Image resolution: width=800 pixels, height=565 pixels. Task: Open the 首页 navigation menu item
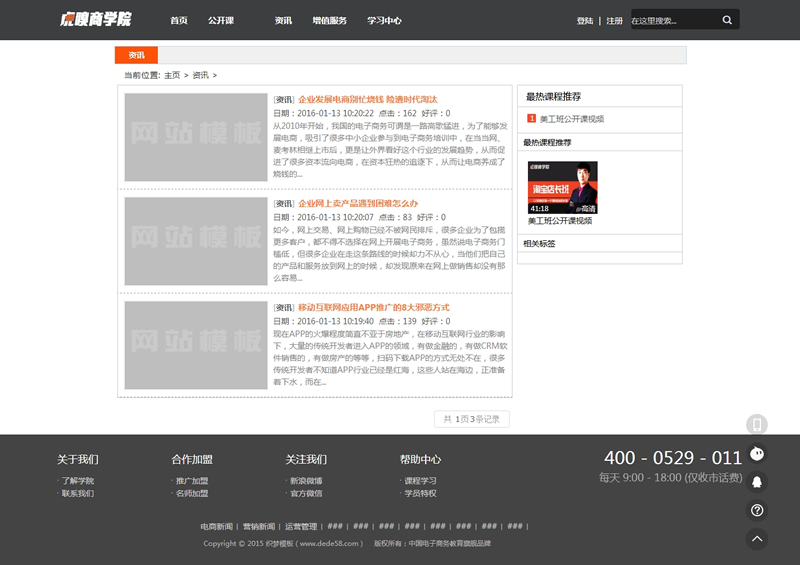(178, 20)
